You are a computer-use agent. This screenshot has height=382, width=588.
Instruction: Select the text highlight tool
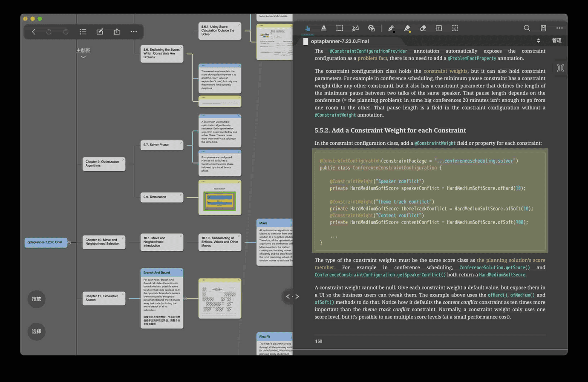pyautogui.click(x=324, y=29)
